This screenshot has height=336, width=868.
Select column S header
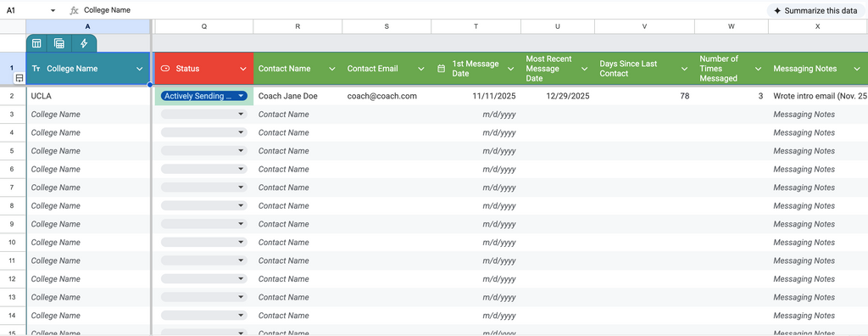387,26
